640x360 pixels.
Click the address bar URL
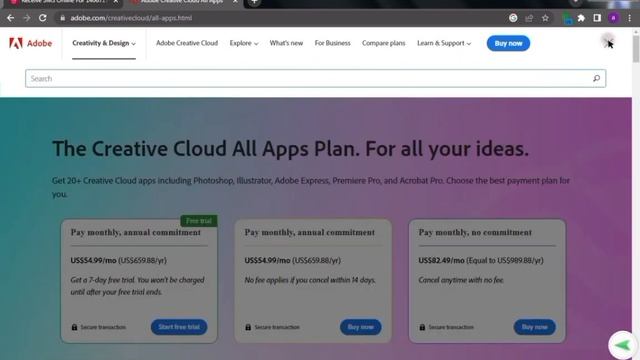pos(131,18)
